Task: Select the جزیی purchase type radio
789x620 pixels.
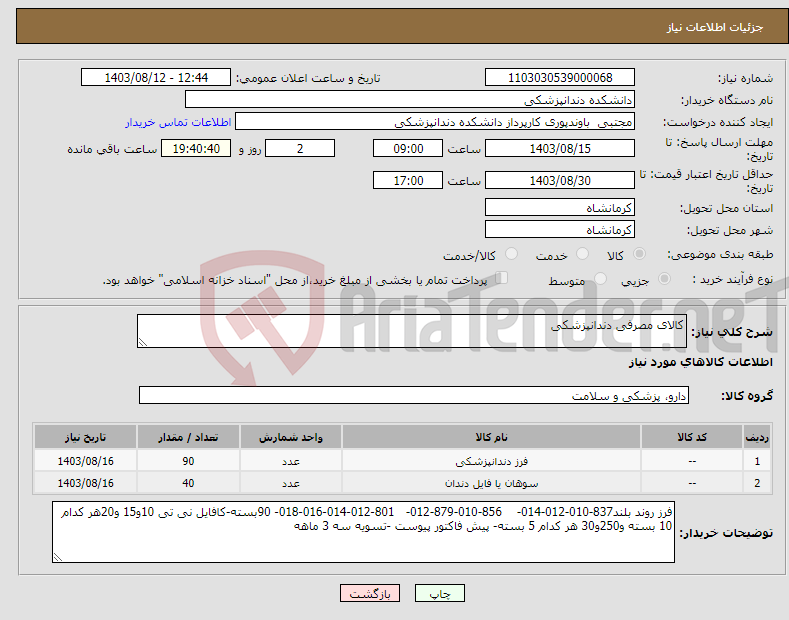Action: point(664,279)
